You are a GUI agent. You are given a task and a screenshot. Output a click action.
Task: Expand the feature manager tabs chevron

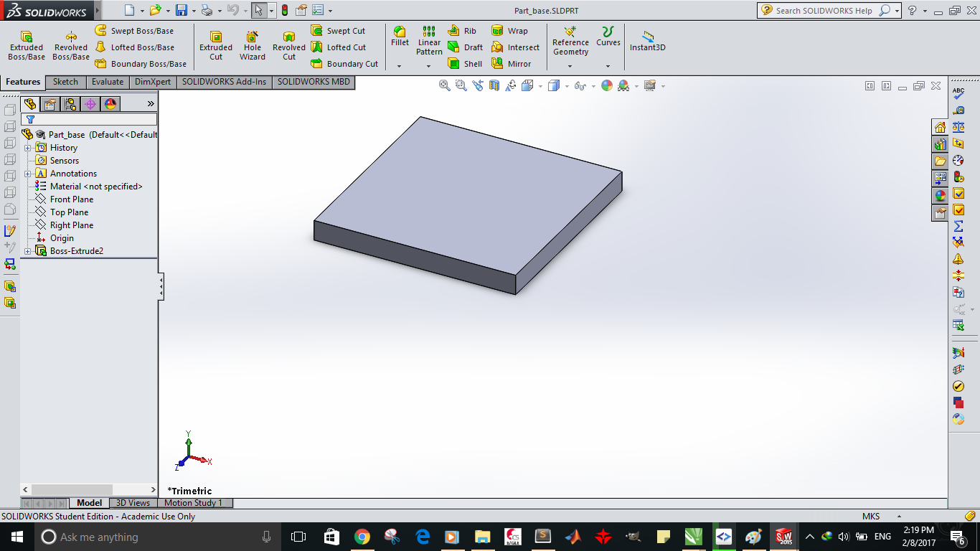click(x=151, y=104)
